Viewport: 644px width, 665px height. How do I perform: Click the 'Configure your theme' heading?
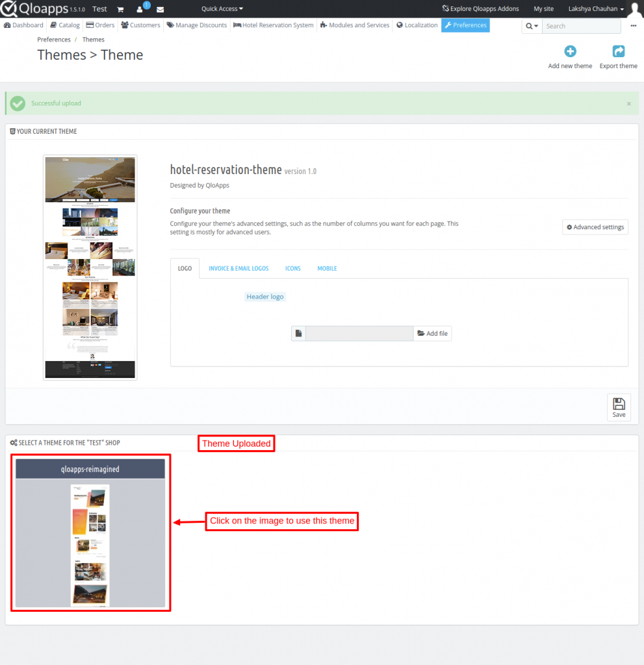pos(200,211)
